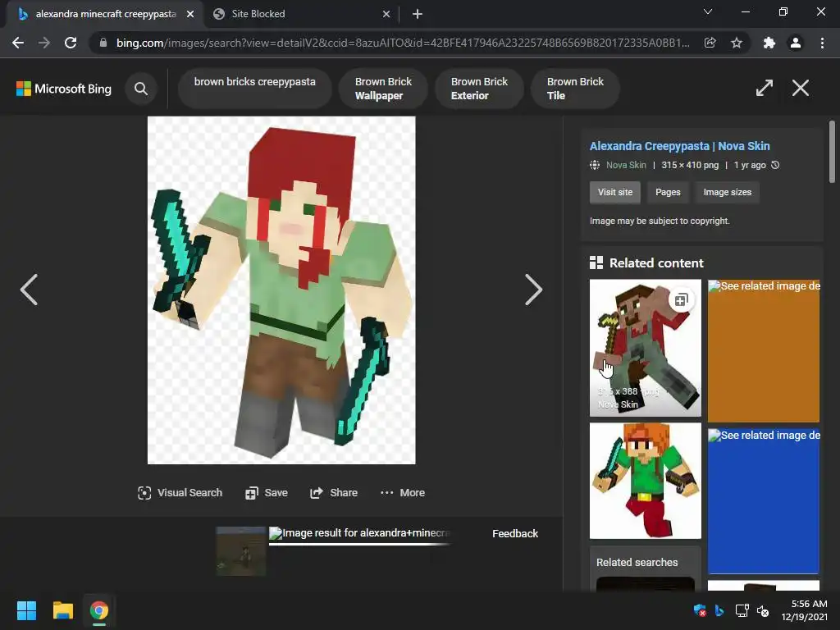Open File Explorer from the taskbar
The height and width of the screenshot is (630, 840).
click(62, 610)
